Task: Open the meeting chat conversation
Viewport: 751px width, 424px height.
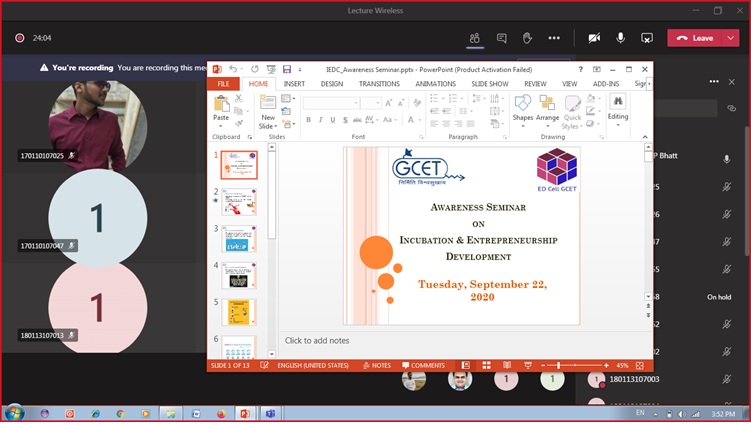Action: (x=501, y=38)
